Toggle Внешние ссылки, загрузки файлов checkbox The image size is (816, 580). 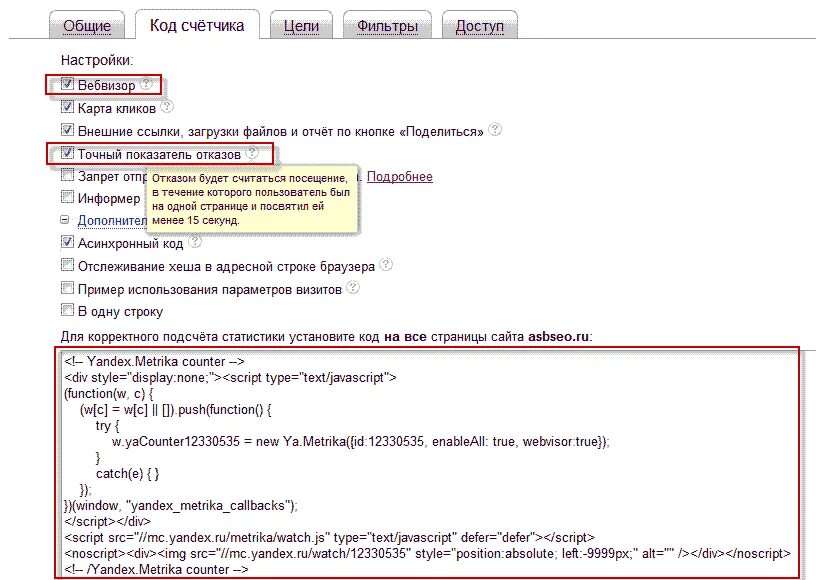coord(67,130)
